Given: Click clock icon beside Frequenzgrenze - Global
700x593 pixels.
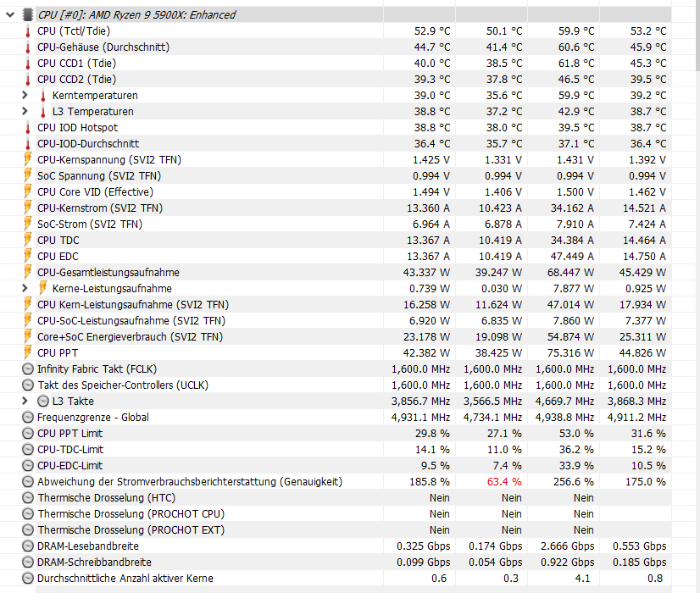Looking at the screenshot, I should pyautogui.click(x=28, y=417).
